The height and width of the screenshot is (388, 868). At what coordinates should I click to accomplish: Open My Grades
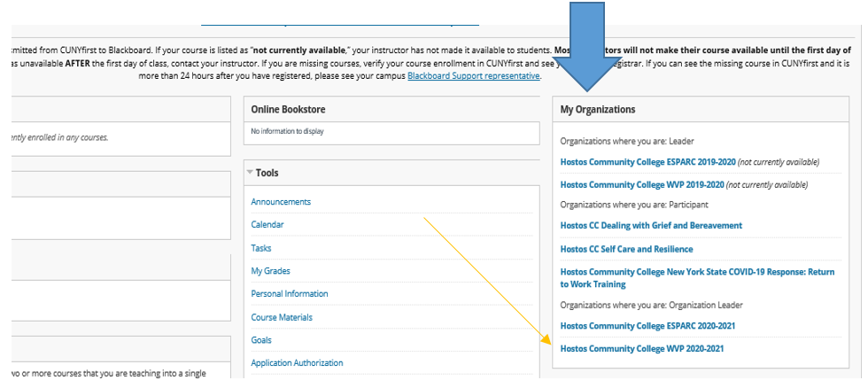pyautogui.click(x=270, y=271)
